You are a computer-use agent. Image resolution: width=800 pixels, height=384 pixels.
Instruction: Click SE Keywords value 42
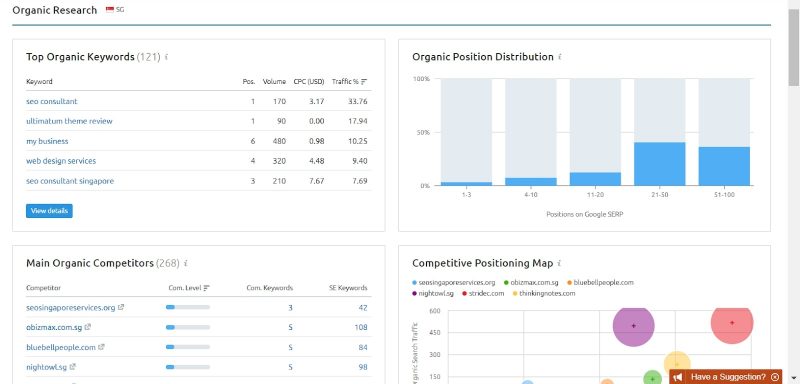(363, 308)
